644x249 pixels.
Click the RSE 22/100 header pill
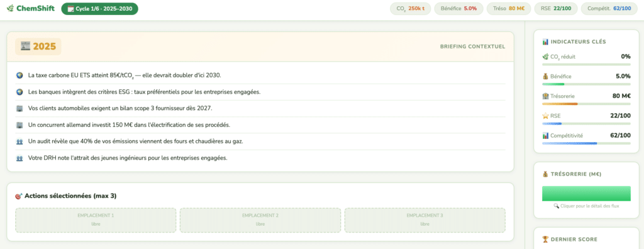tap(556, 9)
